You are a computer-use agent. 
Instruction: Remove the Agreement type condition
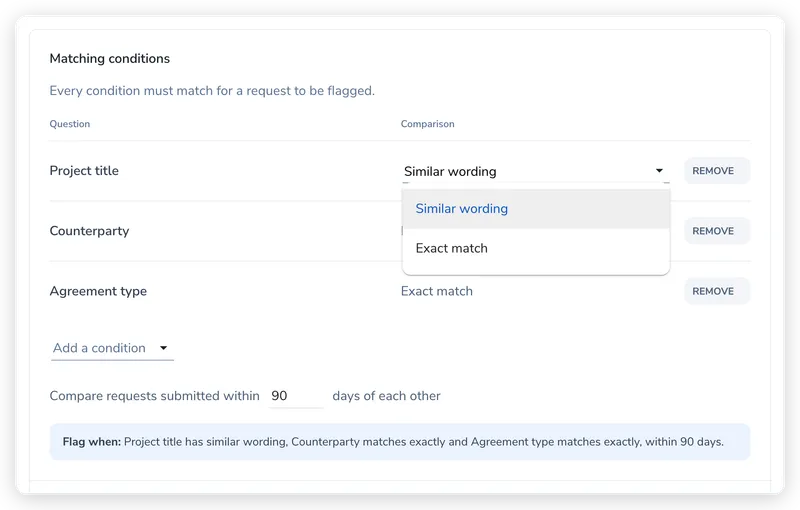coord(717,291)
